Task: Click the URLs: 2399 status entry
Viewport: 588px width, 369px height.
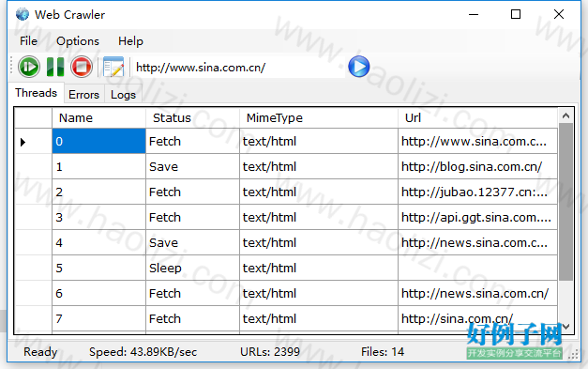Action: pos(270,352)
